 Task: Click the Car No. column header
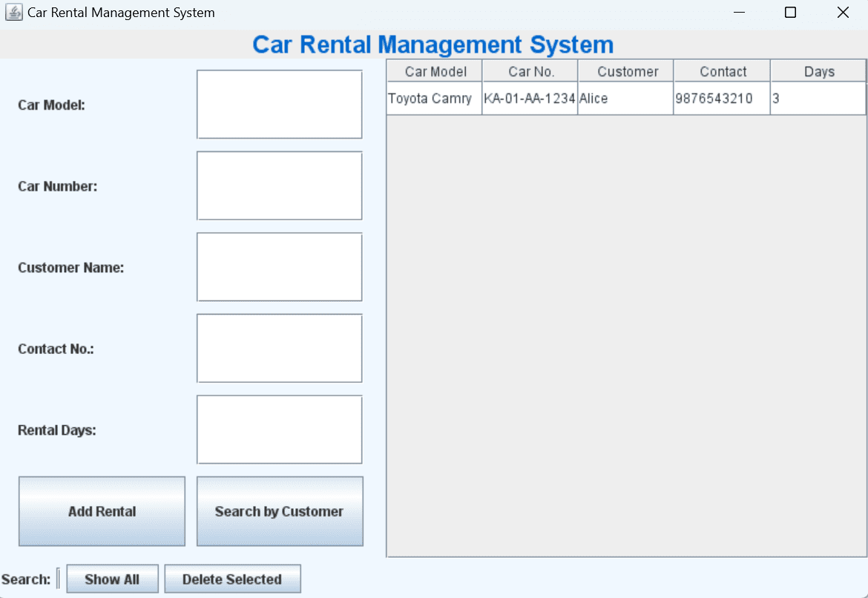(x=530, y=70)
